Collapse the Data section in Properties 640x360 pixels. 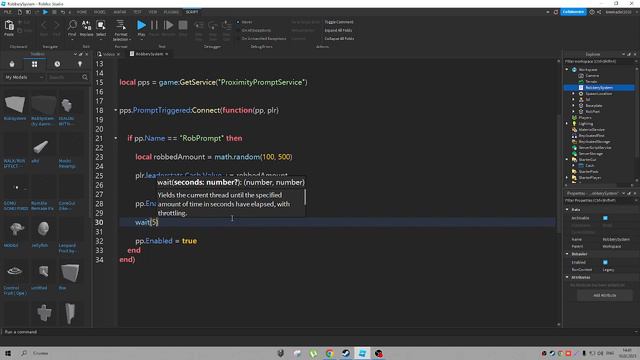point(567,209)
